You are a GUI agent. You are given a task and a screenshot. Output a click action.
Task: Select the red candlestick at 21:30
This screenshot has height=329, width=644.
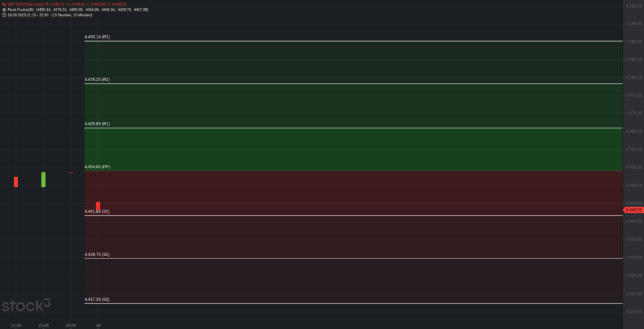[x=16, y=182]
